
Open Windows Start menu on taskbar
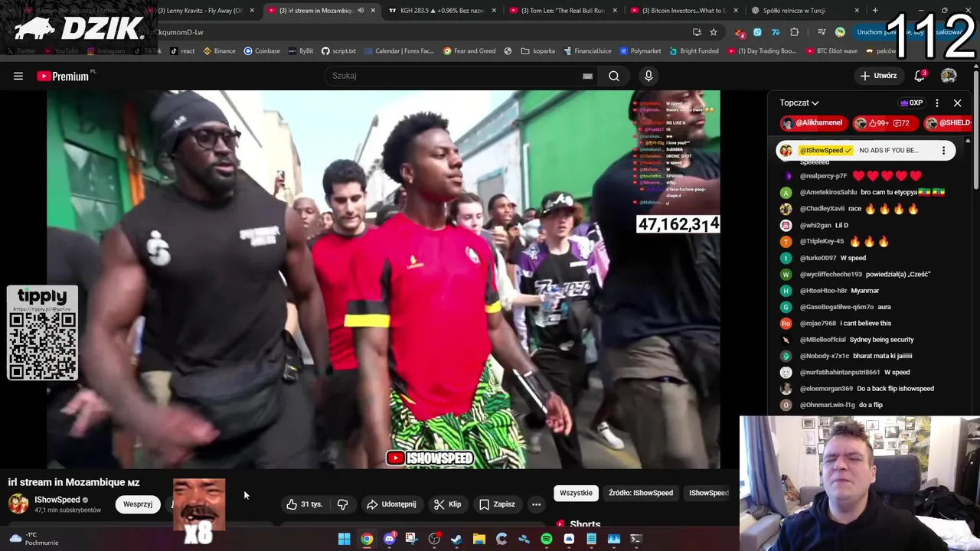point(345,539)
